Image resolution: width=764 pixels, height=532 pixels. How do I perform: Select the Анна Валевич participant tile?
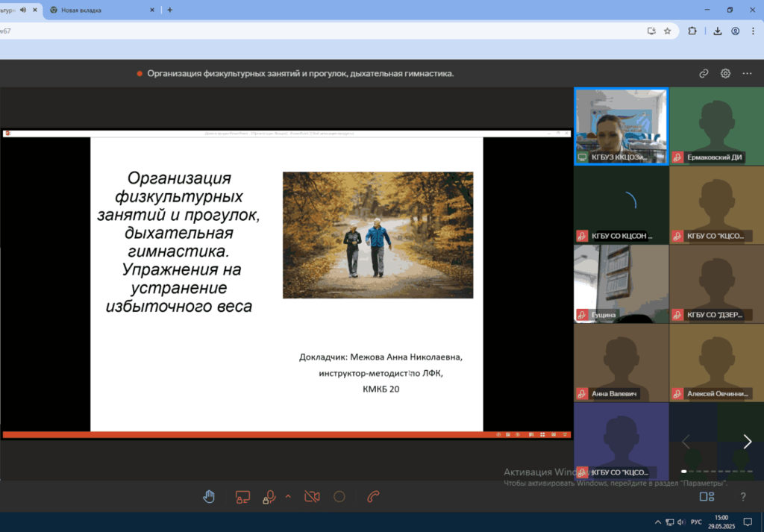point(621,363)
